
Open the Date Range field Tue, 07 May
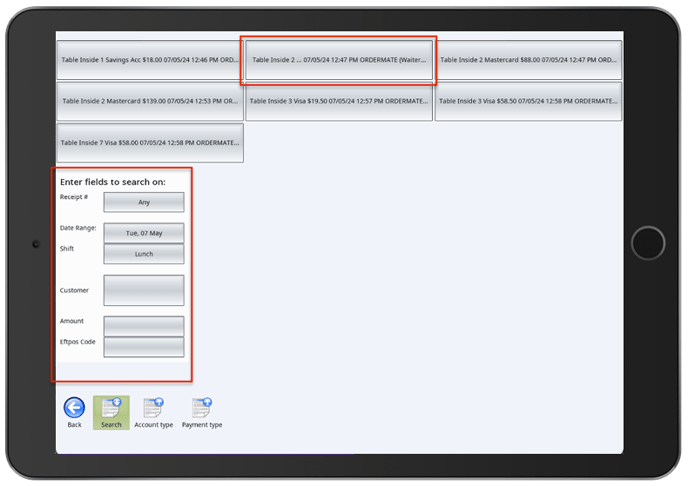tap(144, 233)
